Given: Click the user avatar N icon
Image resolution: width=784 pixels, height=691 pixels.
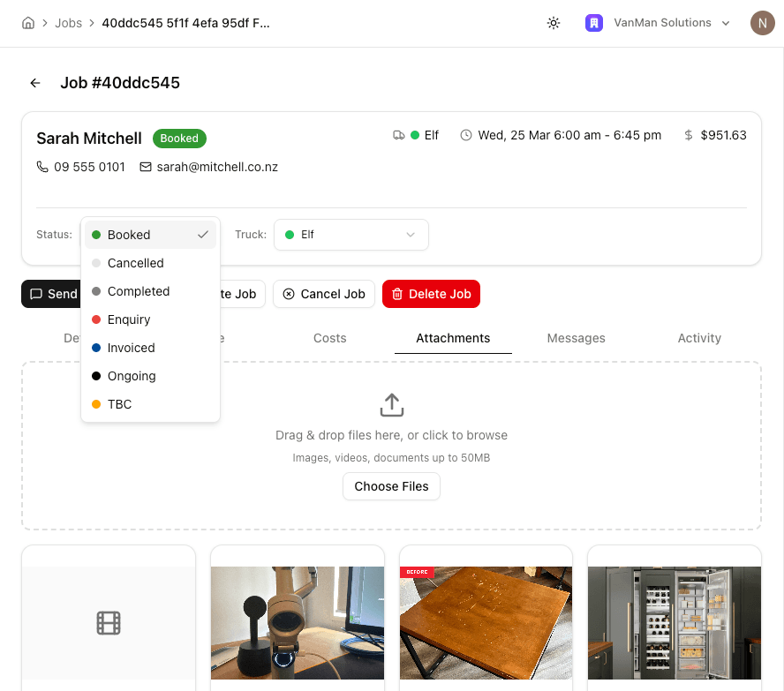Looking at the screenshot, I should click(x=762, y=23).
